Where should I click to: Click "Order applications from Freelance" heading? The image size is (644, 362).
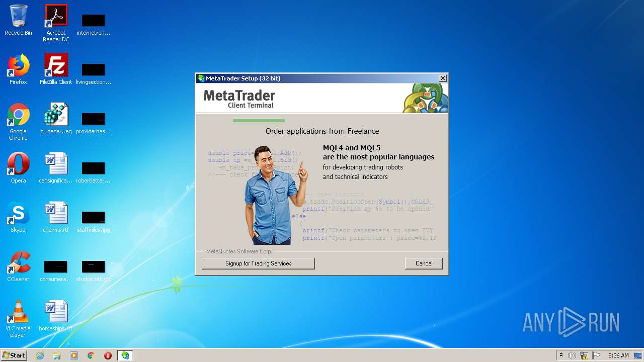(323, 131)
